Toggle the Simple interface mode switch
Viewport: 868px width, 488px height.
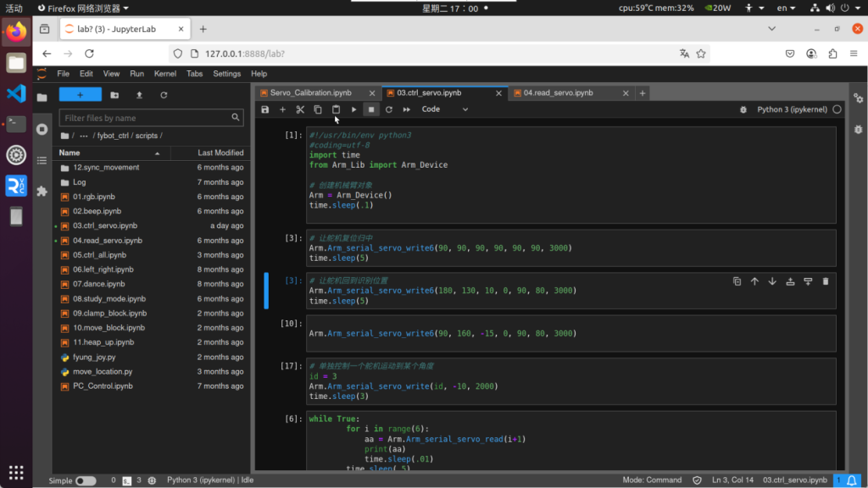point(86,481)
